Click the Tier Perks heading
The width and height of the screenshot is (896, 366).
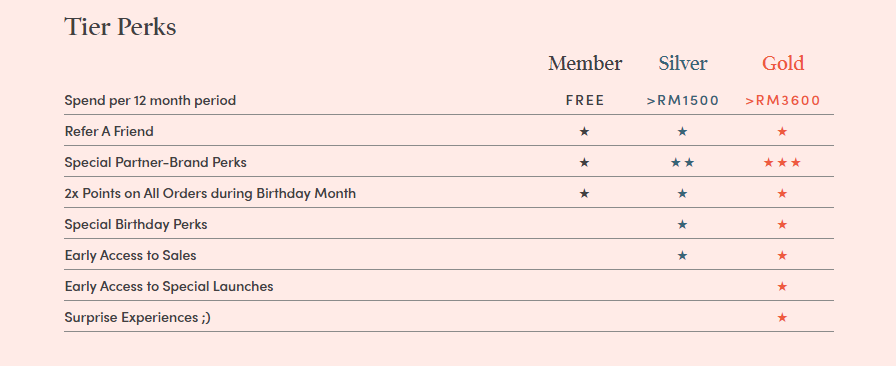click(120, 27)
